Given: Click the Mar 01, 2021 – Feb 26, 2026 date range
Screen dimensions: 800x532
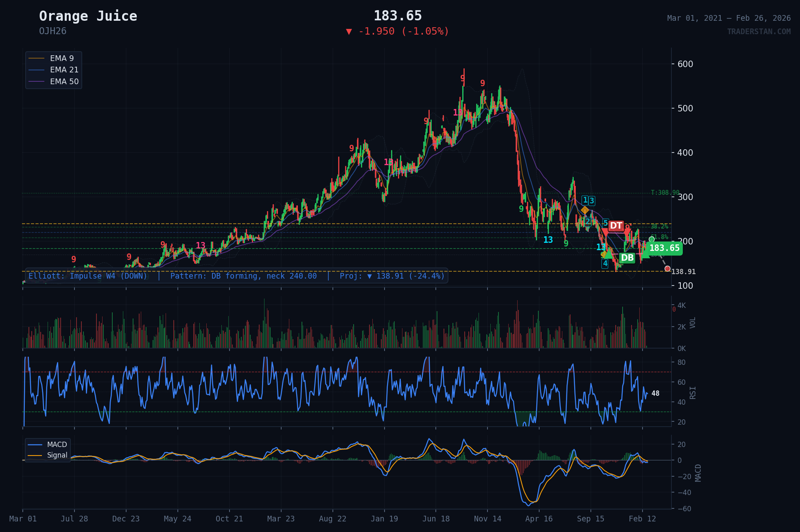Looking at the screenshot, I should point(728,18).
